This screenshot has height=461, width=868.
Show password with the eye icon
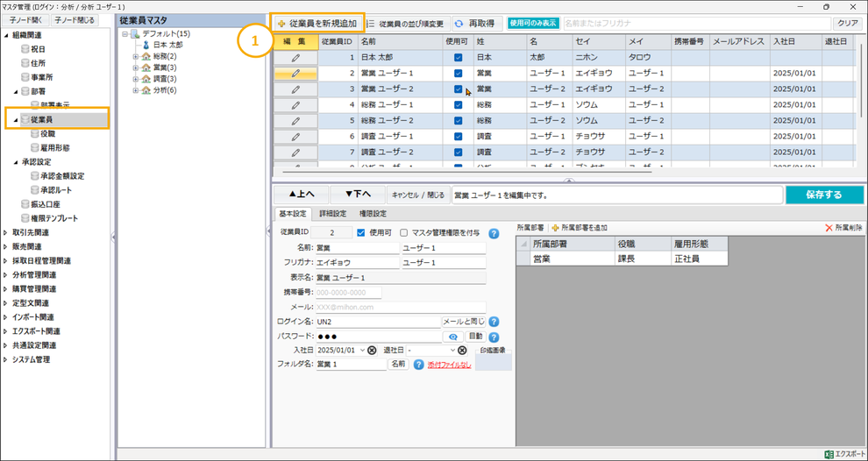(x=453, y=337)
